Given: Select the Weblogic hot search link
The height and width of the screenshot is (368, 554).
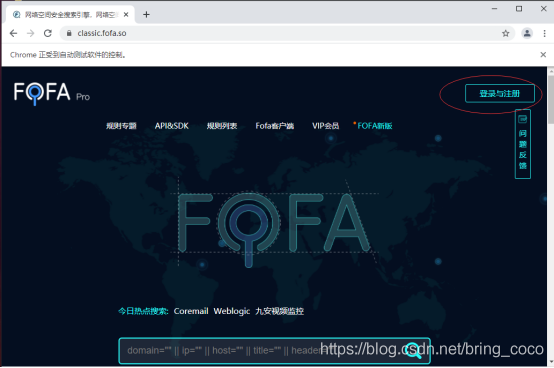Looking at the screenshot, I should point(232,311).
